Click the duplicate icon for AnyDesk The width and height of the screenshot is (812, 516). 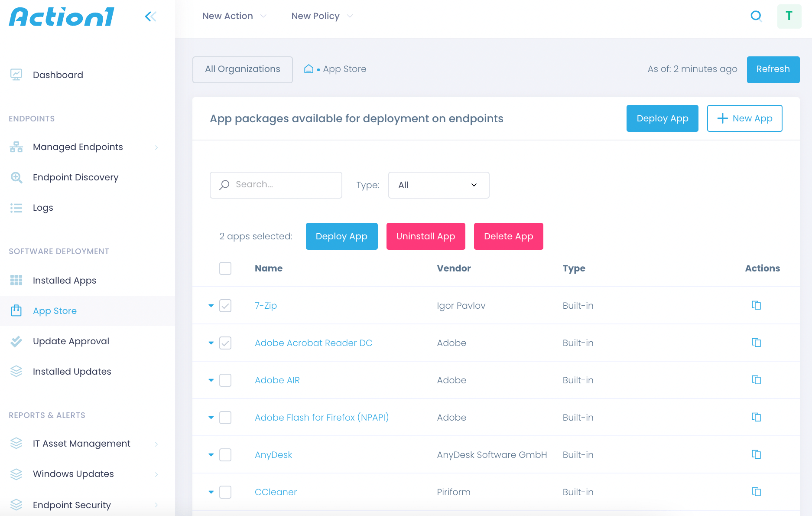point(757,454)
